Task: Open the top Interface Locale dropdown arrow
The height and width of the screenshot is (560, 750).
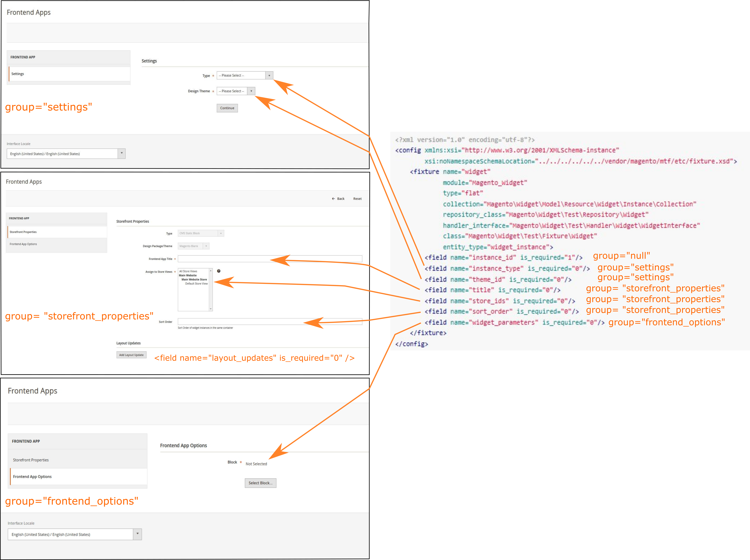Action: [122, 153]
